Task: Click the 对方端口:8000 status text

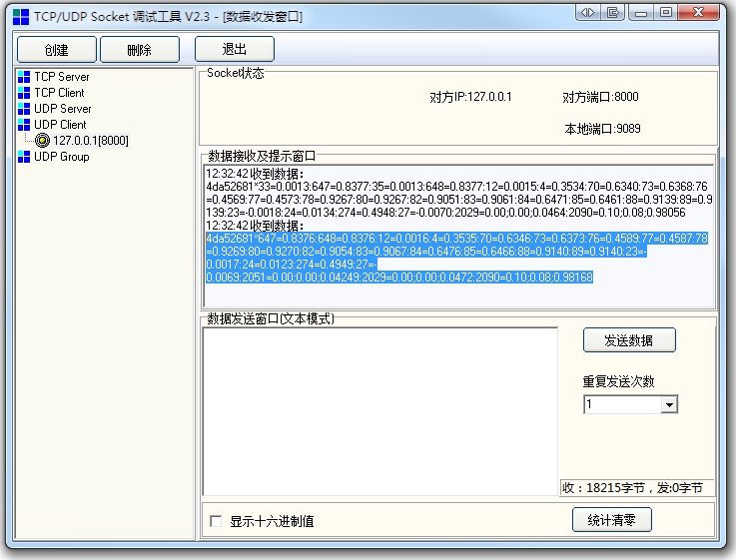Action: [601, 97]
